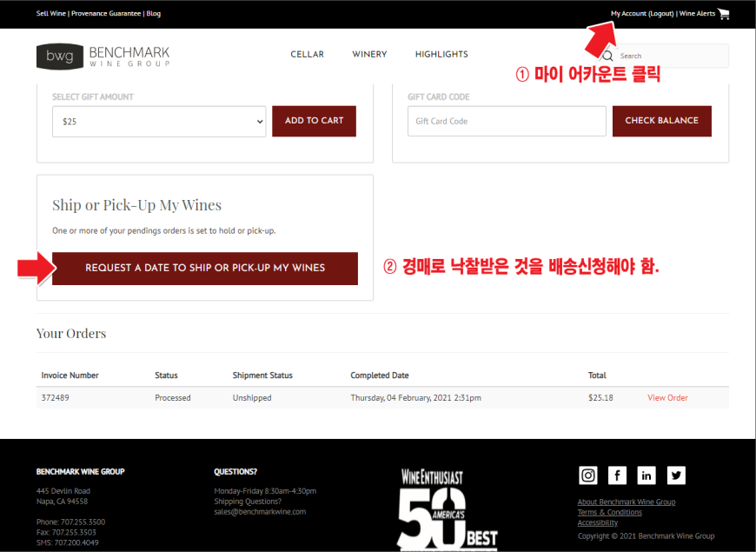This screenshot has width=756, height=552.
Task: Click the Check Balance button
Action: (x=661, y=121)
